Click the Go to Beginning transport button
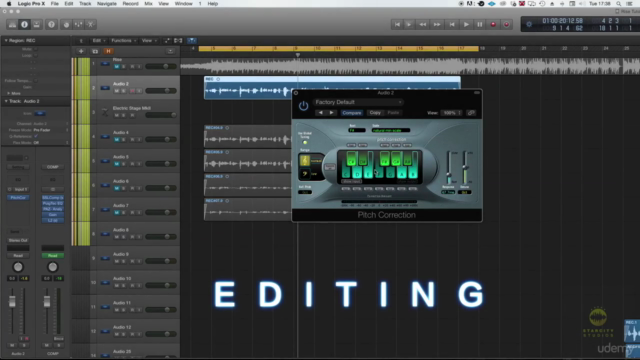Screen dimensions: 640x360 397,24
